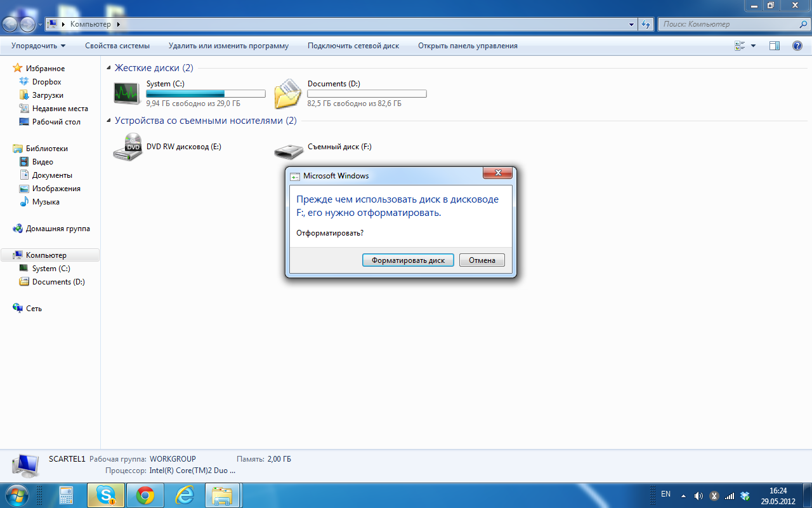The height and width of the screenshot is (508, 812).
Task: Go back using the Explorer back arrow
Action: click(x=11, y=24)
